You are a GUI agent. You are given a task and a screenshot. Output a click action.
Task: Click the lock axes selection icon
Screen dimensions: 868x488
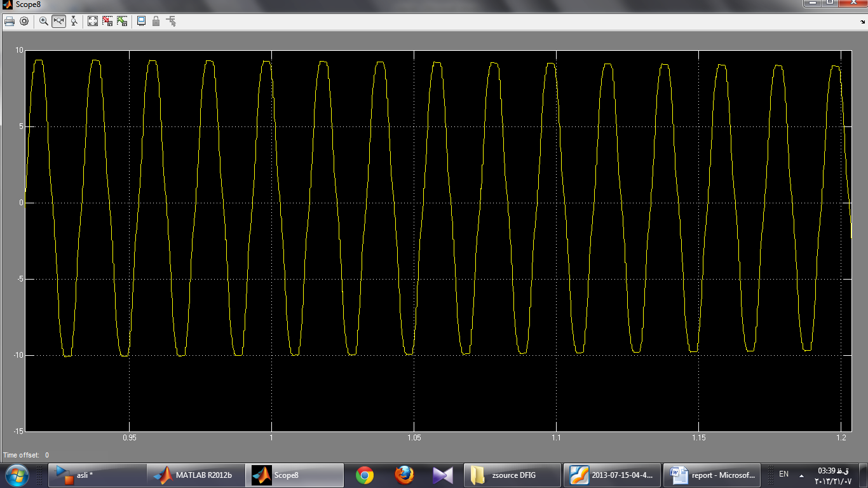click(156, 21)
